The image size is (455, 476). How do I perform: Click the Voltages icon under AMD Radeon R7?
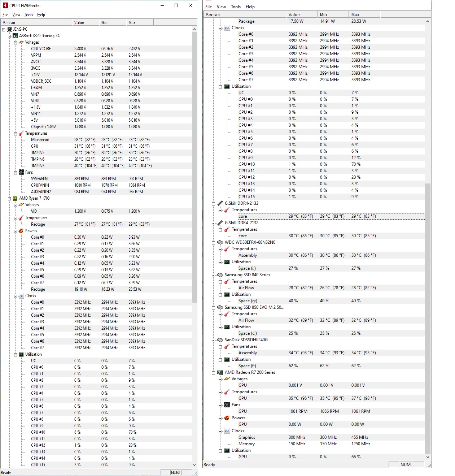coord(227,379)
